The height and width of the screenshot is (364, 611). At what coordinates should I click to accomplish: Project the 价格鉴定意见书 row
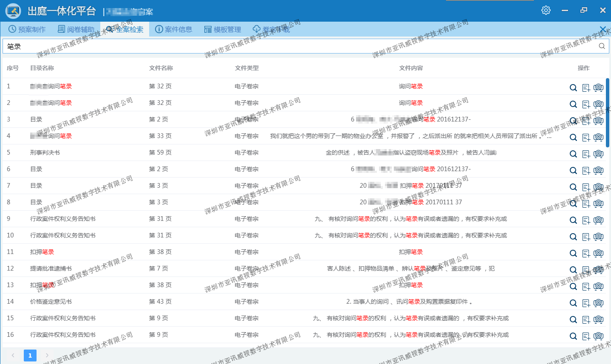(598, 303)
